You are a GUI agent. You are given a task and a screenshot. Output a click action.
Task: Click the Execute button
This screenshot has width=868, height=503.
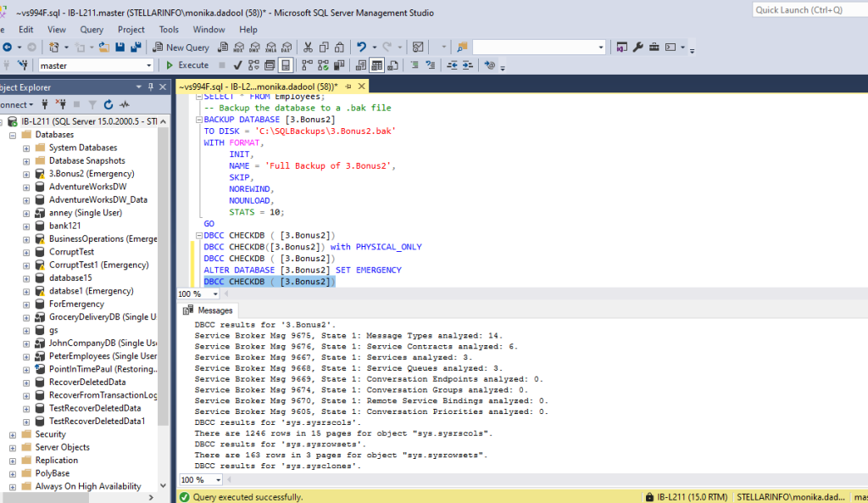(x=188, y=64)
